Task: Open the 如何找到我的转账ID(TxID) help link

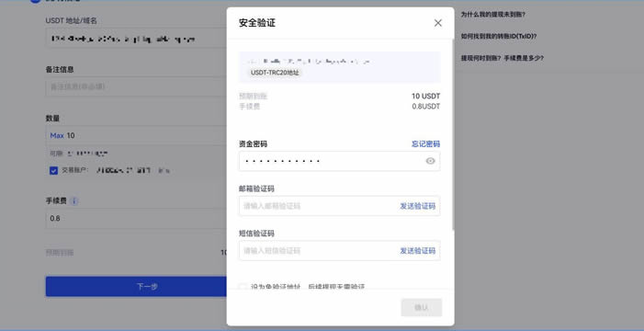Action: coord(499,36)
